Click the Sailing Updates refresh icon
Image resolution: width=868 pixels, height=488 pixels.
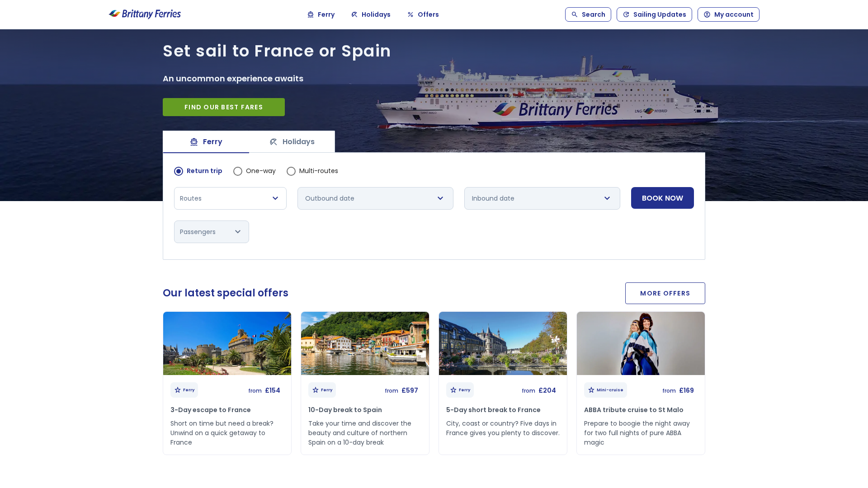[x=626, y=14]
